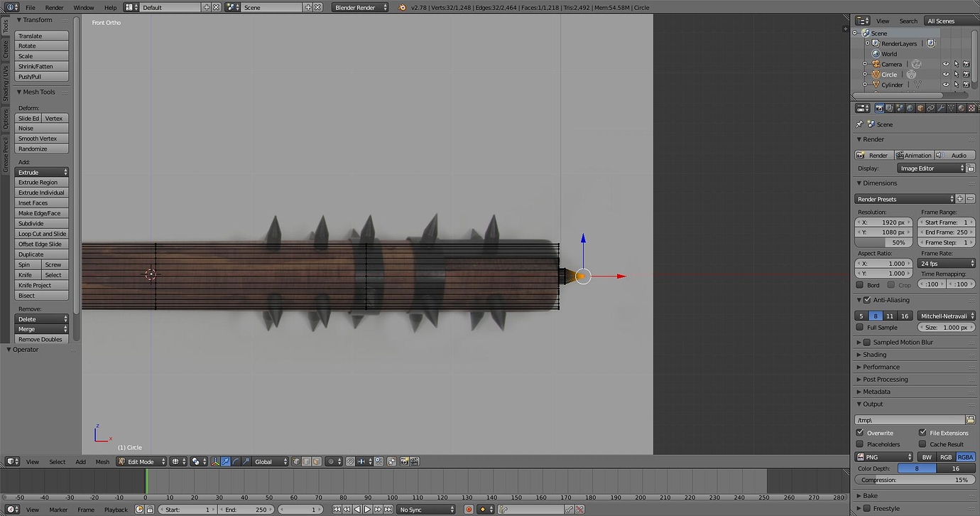Expand the Shading panel

(874, 355)
